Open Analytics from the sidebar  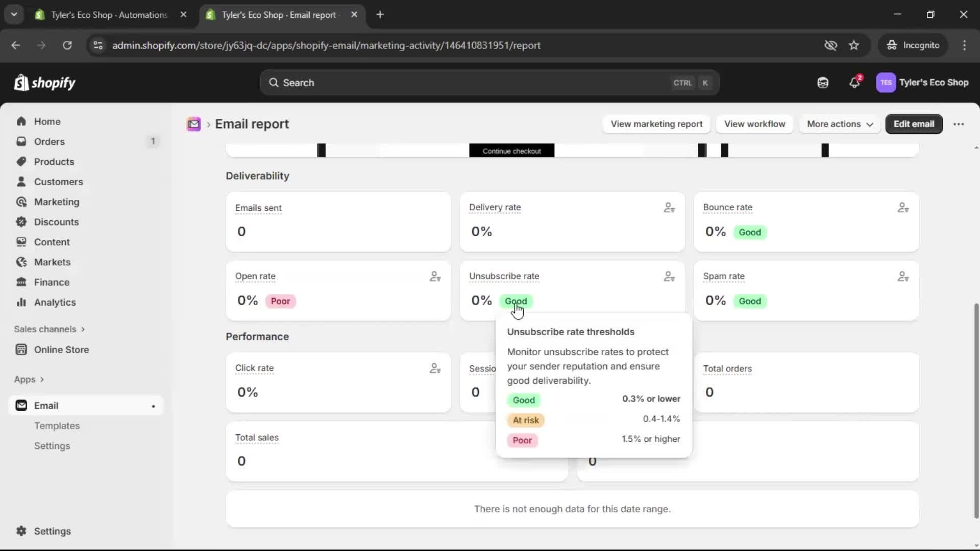(54, 302)
